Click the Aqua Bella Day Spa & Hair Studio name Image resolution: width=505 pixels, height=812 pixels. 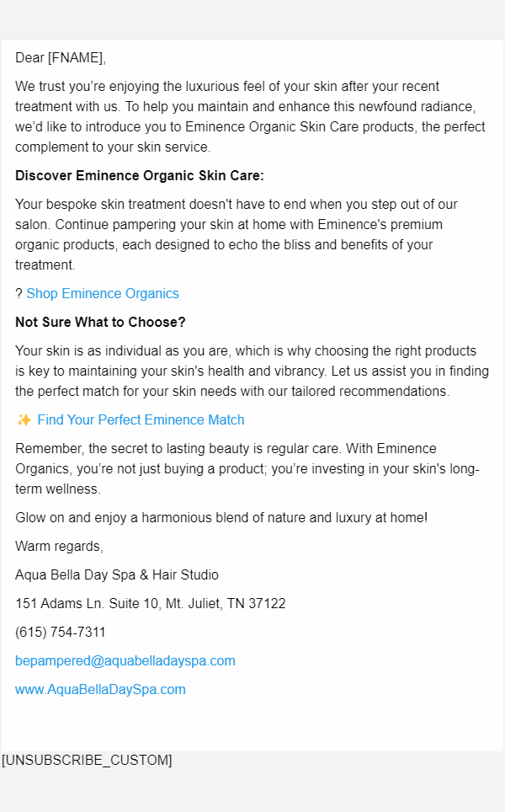tap(117, 575)
